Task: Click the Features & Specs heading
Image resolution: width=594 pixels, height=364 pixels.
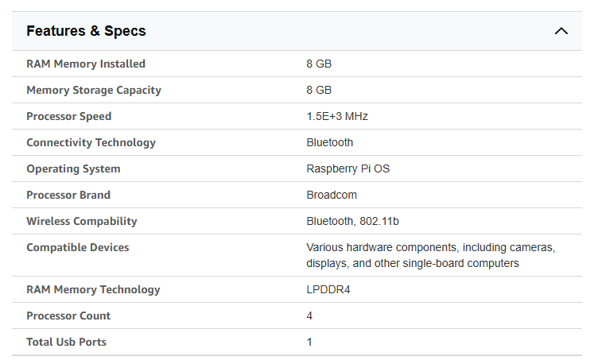Action: [86, 31]
